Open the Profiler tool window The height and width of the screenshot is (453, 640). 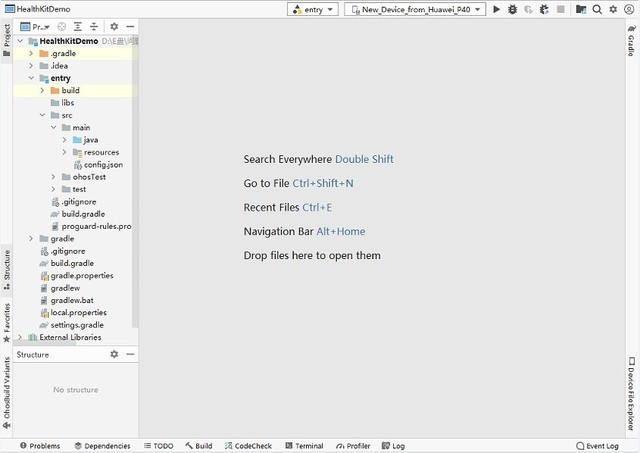tap(353, 446)
